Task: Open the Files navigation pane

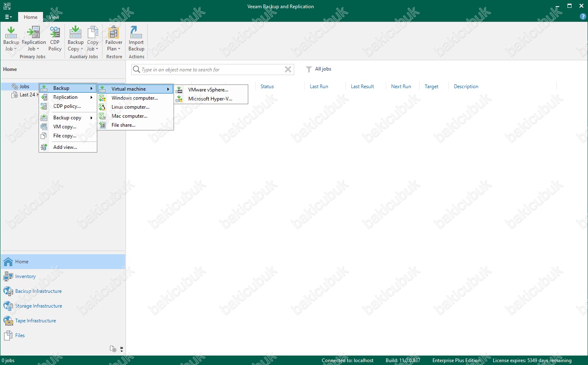Action: pos(63,335)
